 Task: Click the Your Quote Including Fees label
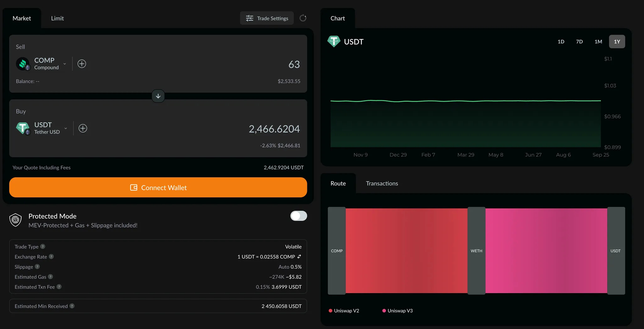click(42, 167)
